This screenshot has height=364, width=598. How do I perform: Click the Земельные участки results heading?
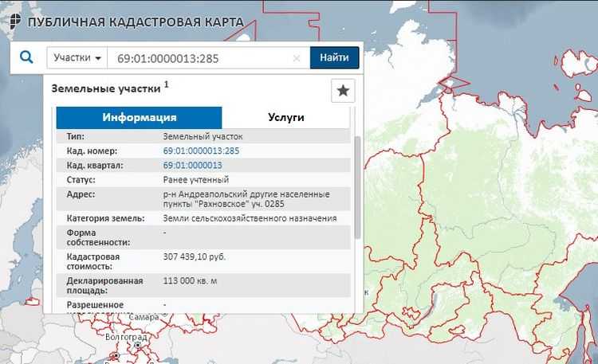107,88
